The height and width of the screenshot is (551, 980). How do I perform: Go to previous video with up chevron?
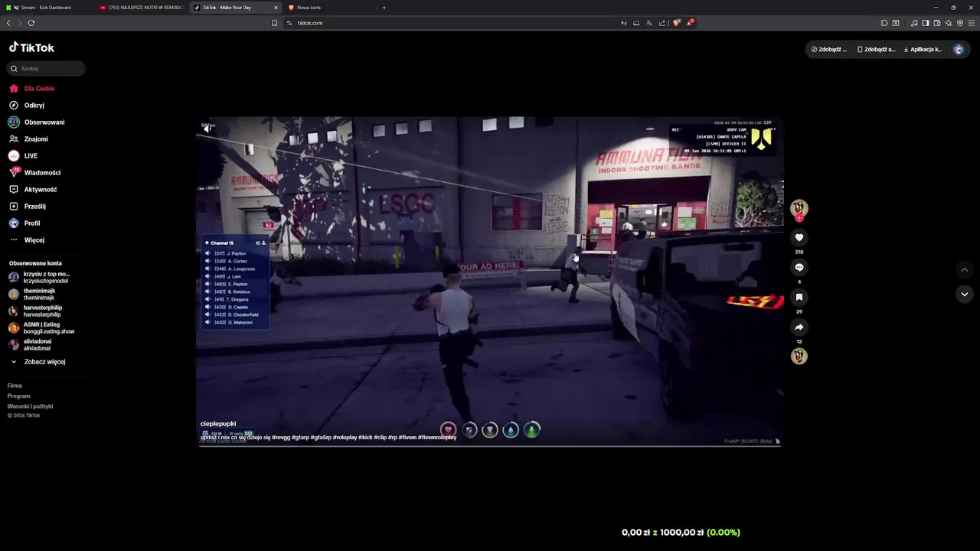point(964,269)
